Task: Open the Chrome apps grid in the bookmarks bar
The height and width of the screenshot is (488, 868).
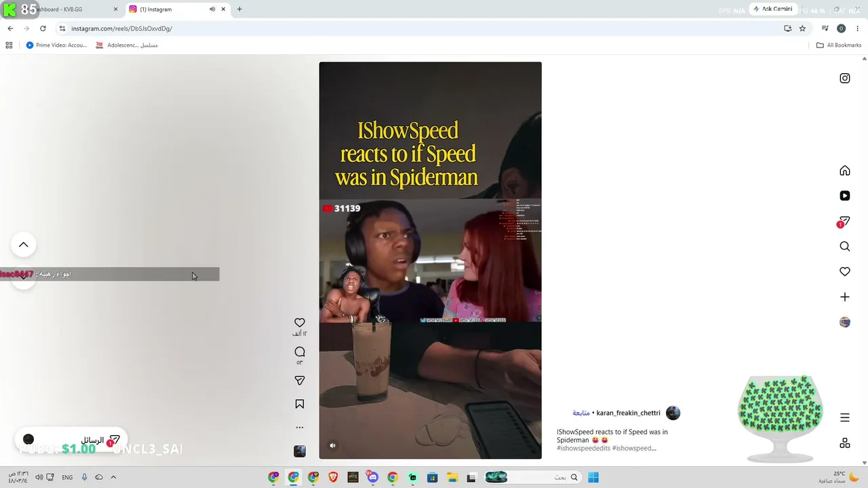Action: 9,45
